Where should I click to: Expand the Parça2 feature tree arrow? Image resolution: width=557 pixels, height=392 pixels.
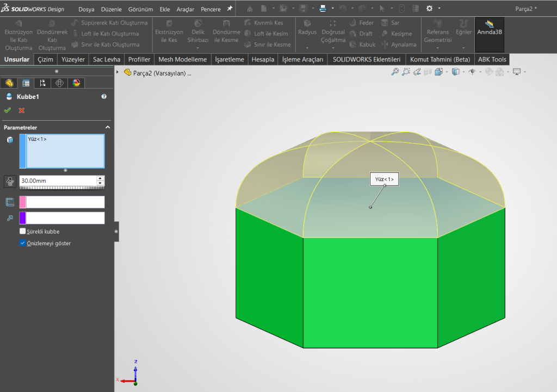pos(118,72)
